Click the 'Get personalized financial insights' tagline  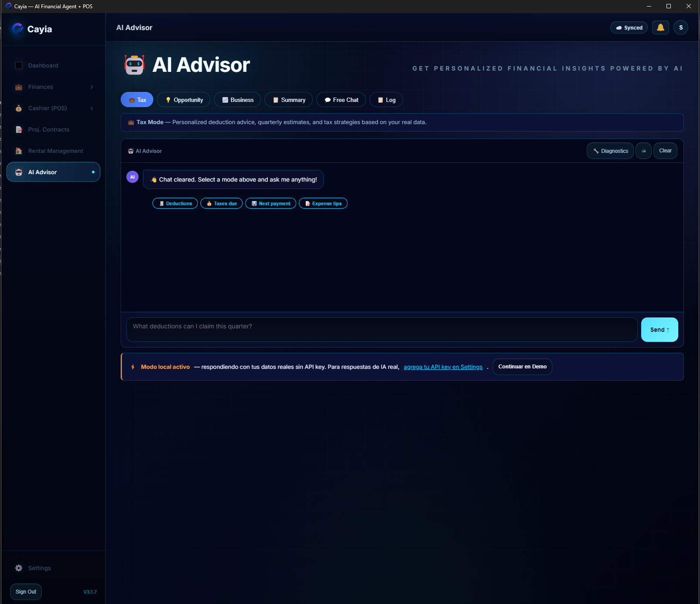[x=548, y=68]
